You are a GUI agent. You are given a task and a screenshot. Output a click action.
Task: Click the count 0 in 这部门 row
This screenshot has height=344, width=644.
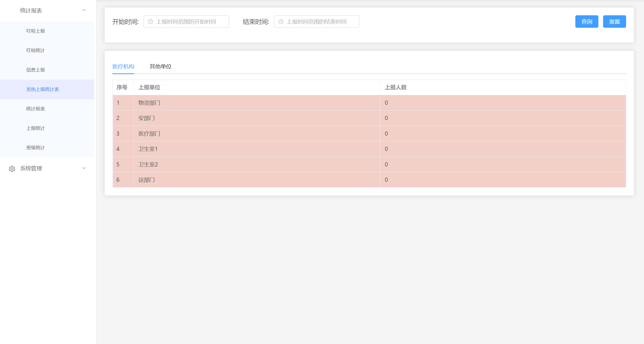386,180
